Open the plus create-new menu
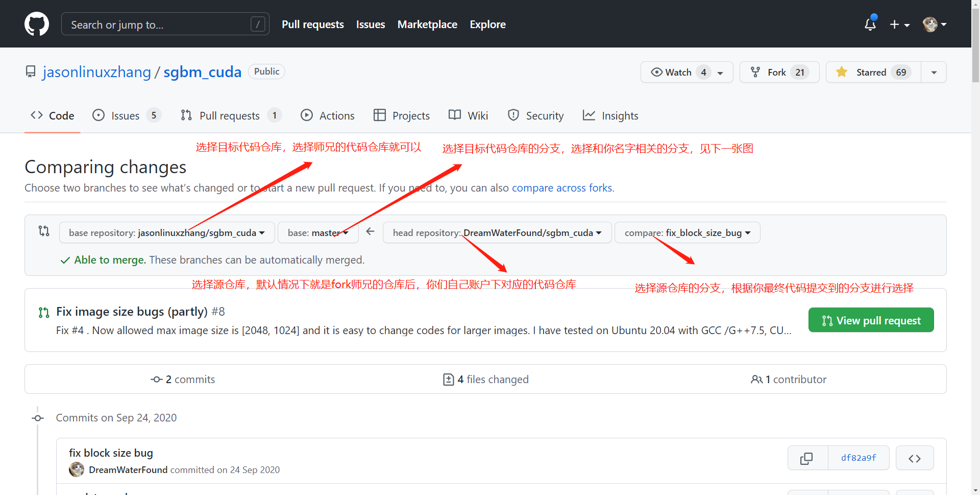980x495 pixels. (x=900, y=25)
